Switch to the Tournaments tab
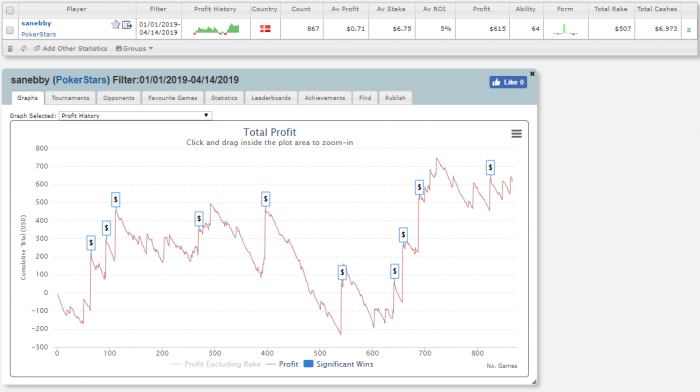 pos(70,98)
